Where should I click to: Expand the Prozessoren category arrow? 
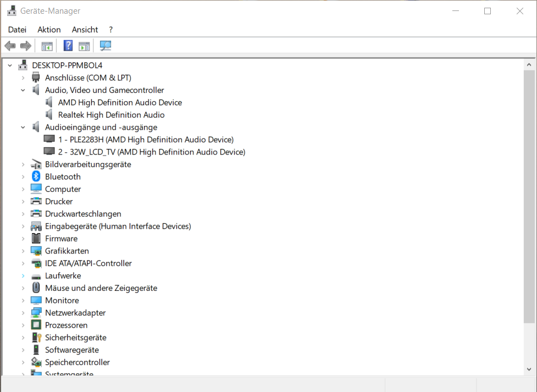pyautogui.click(x=23, y=325)
